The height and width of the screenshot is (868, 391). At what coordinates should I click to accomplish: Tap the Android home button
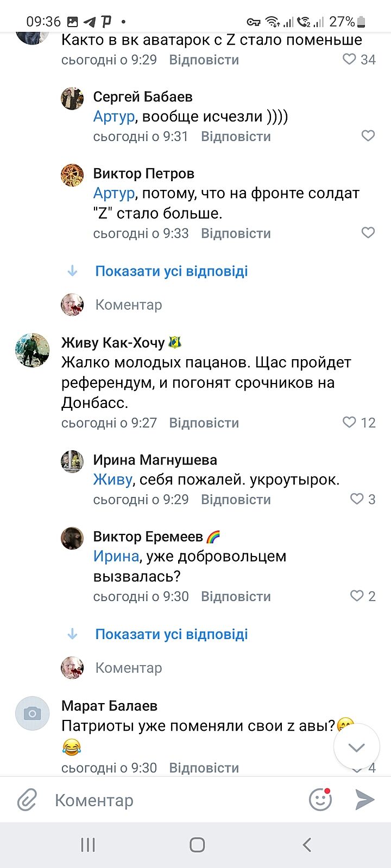(197, 845)
